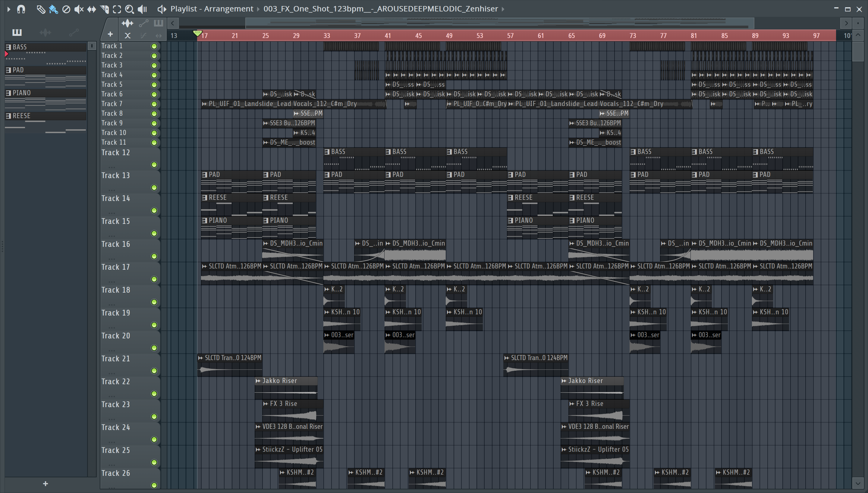868x493 pixels.
Task: Click the vertical scrollbar thumb
Action: pos(858,51)
